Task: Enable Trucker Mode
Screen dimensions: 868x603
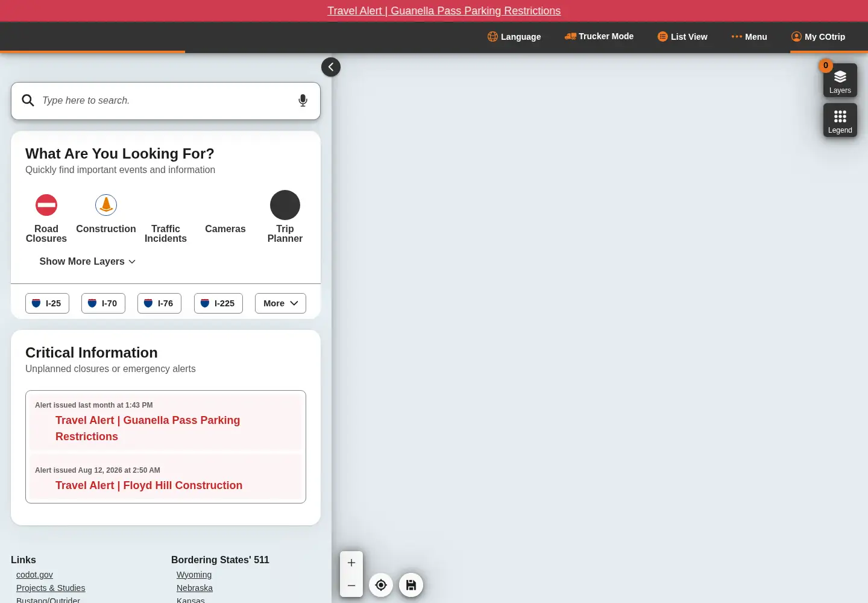Action: tap(599, 36)
